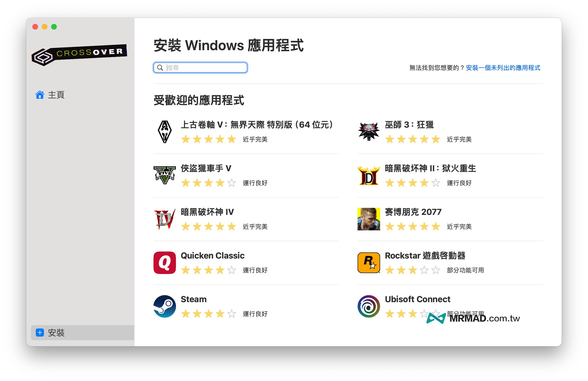
Task: Select the Quicken Classic title
Action: point(213,255)
